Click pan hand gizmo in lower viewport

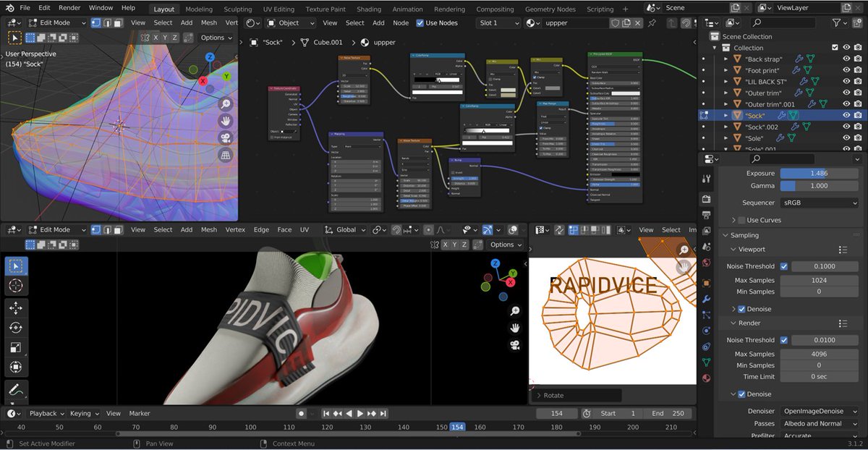tap(515, 328)
